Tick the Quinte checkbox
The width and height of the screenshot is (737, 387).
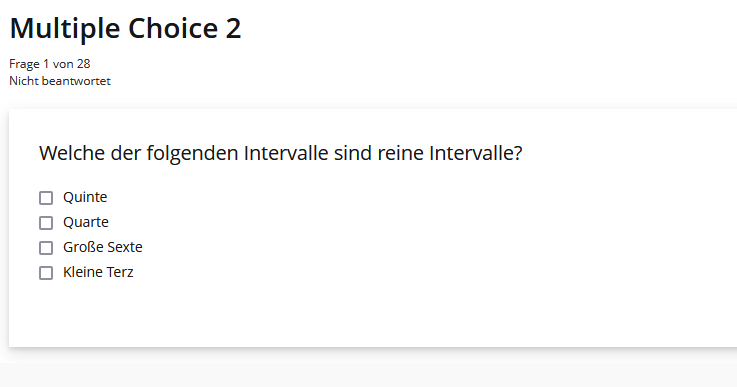point(46,198)
